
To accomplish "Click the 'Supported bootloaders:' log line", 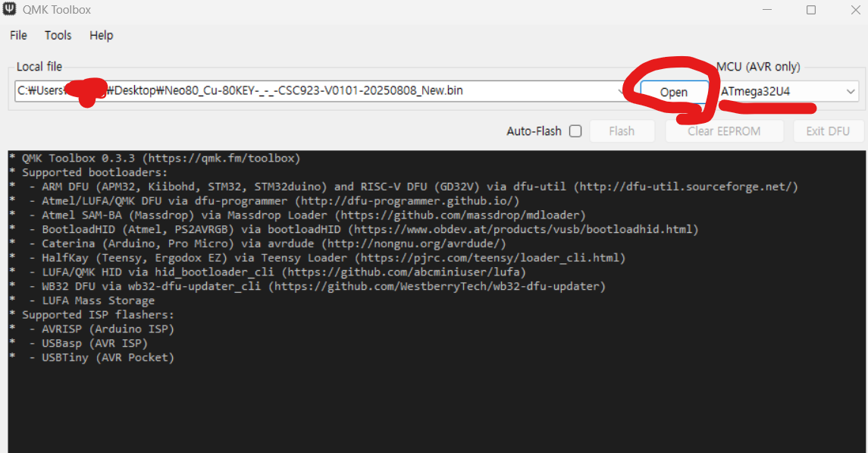I will [x=94, y=173].
